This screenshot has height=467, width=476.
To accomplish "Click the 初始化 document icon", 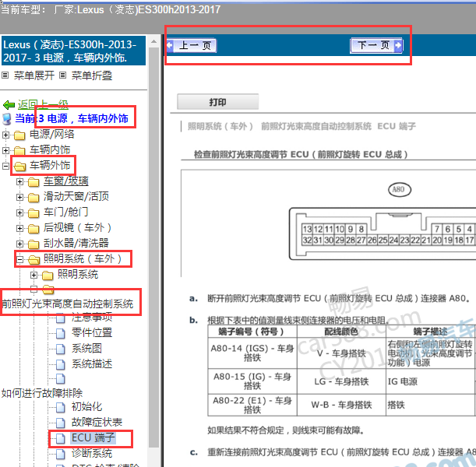I will click(x=61, y=407).
